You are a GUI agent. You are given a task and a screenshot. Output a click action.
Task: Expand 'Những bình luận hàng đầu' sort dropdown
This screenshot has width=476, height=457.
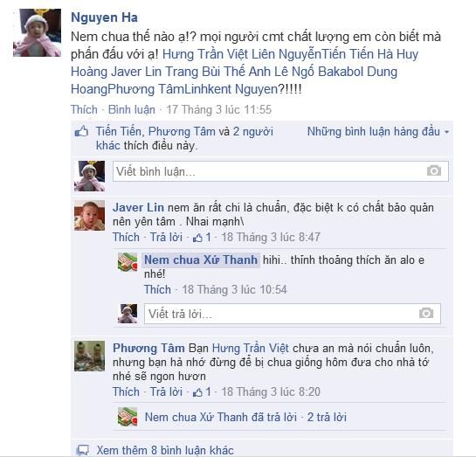click(378, 132)
